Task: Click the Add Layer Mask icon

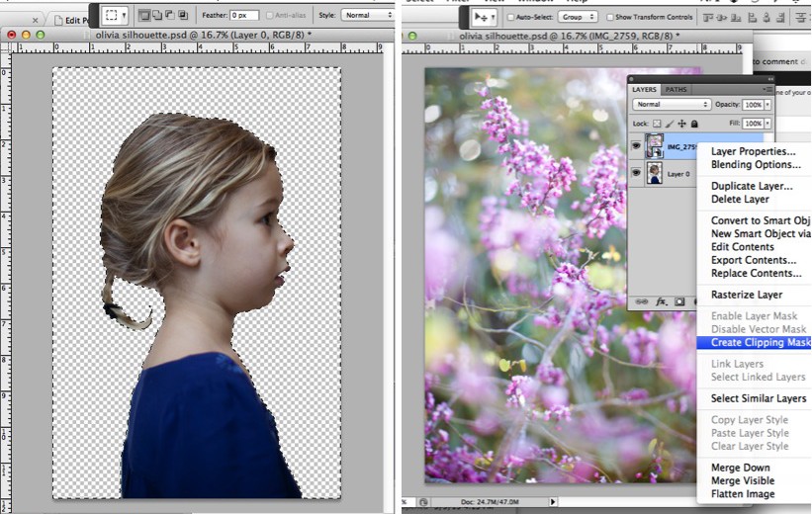Action: [679, 301]
